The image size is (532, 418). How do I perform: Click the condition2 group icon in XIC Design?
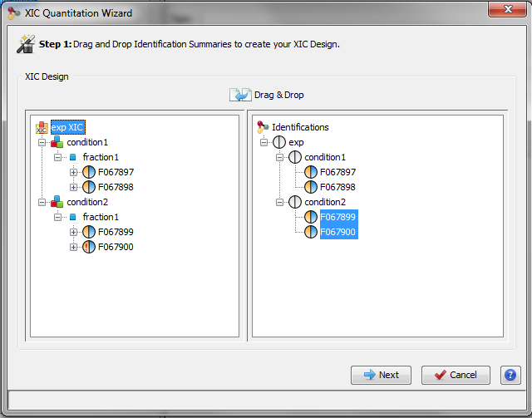point(57,202)
